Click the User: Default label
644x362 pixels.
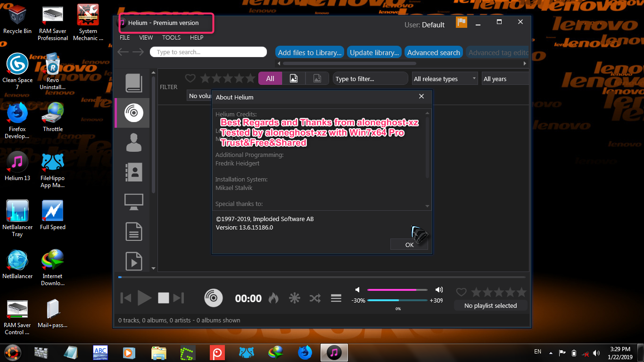pyautogui.click(x=424, y=25)
